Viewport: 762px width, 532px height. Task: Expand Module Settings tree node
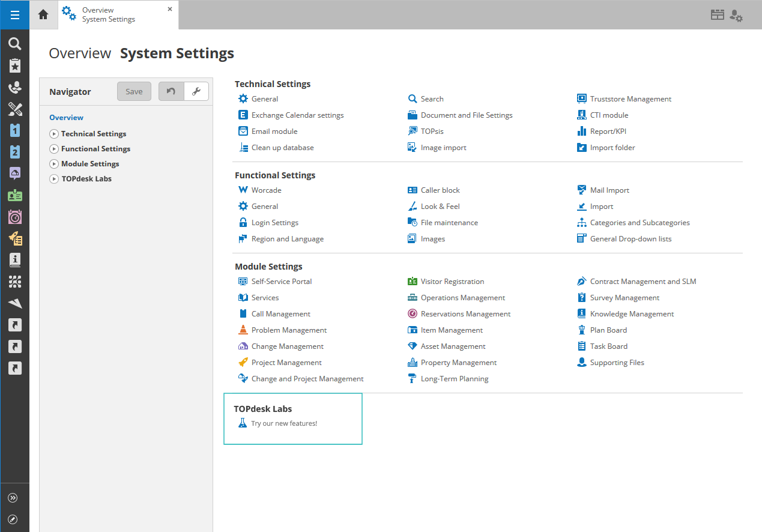54,164
